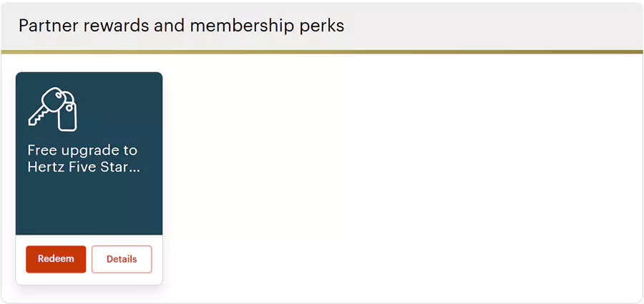644x304 pixels.
Task: Click the round key head on the icon
Action: tap(51, 98)
